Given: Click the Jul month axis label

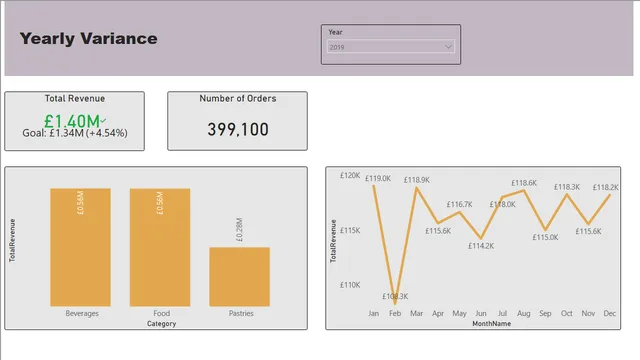Looking at the screenshot, I should pyautogui.click(x=502, y=313).
